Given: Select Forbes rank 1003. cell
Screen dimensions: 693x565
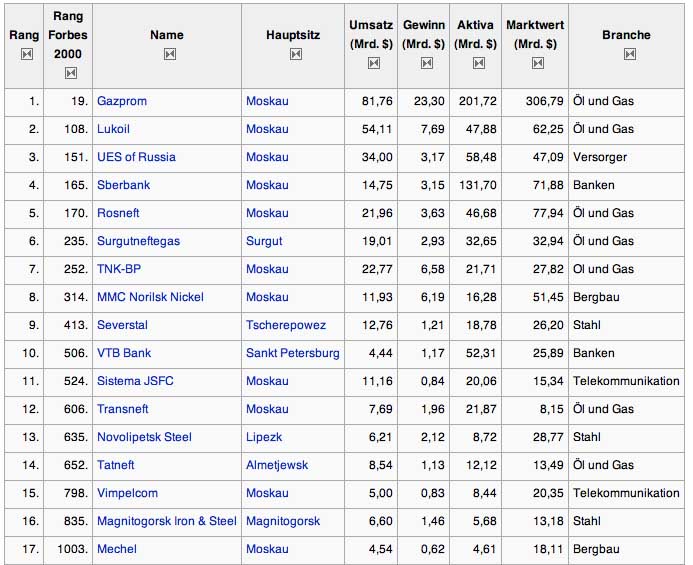Looking at the screenshot, I should click(72, 549).
